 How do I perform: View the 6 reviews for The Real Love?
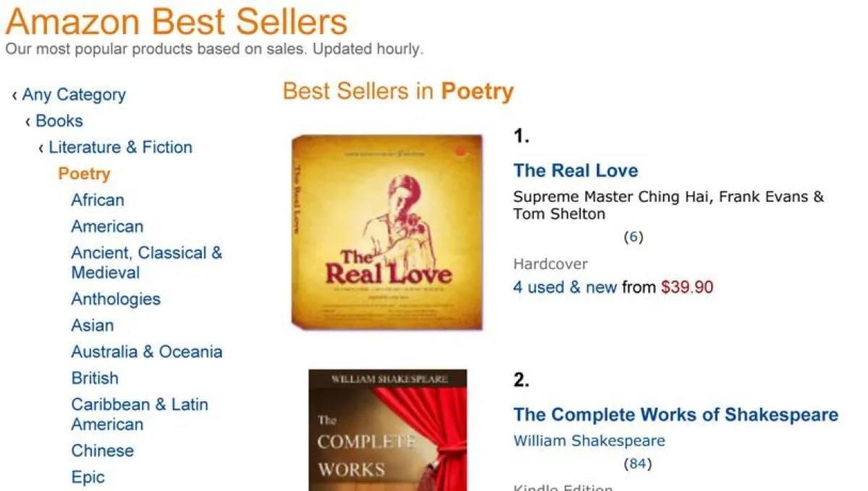(x=634, y=236)
